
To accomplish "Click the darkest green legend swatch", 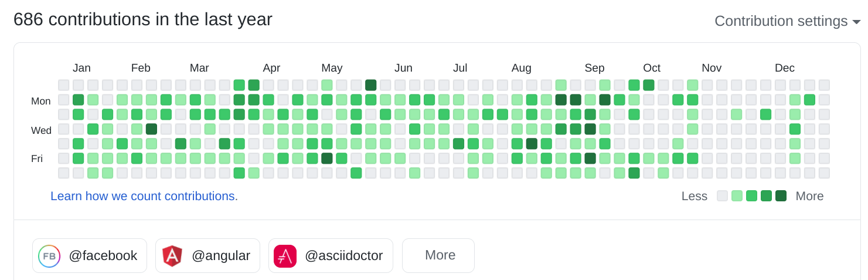I will (781, 196).
